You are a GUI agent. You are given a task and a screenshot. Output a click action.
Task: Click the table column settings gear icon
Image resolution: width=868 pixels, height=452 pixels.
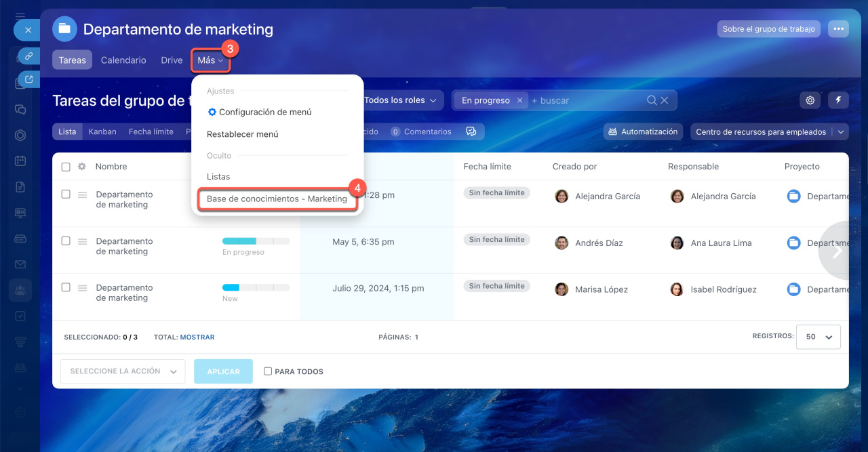click(82, 167)
